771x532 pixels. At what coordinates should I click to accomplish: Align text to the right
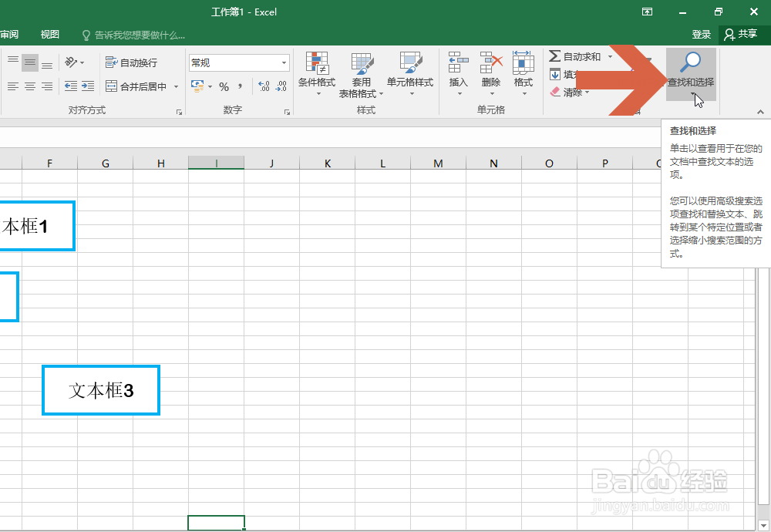point(47,86)
